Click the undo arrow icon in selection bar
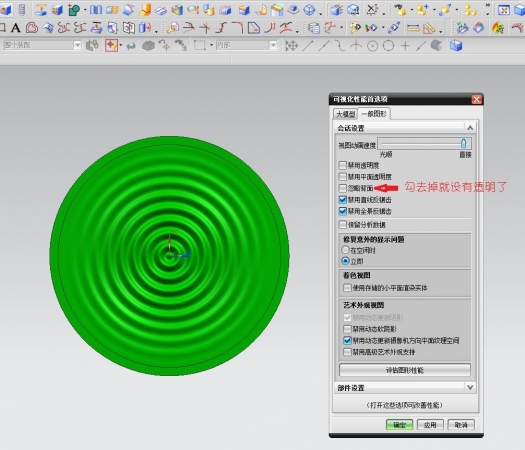The height and width of the screenshot is (450, 525). coord(131,46)
